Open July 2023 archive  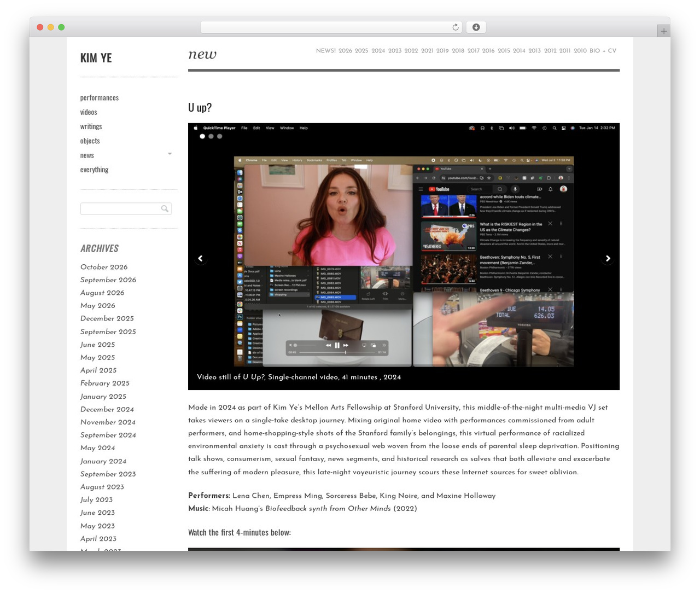coord(97,500)
